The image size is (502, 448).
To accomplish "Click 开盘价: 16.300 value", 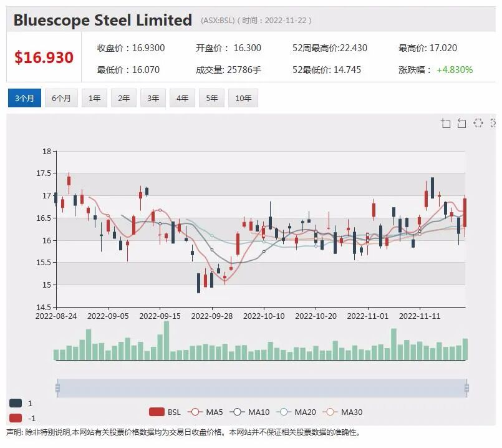I will pyautogui.click(x=229, y=48).
